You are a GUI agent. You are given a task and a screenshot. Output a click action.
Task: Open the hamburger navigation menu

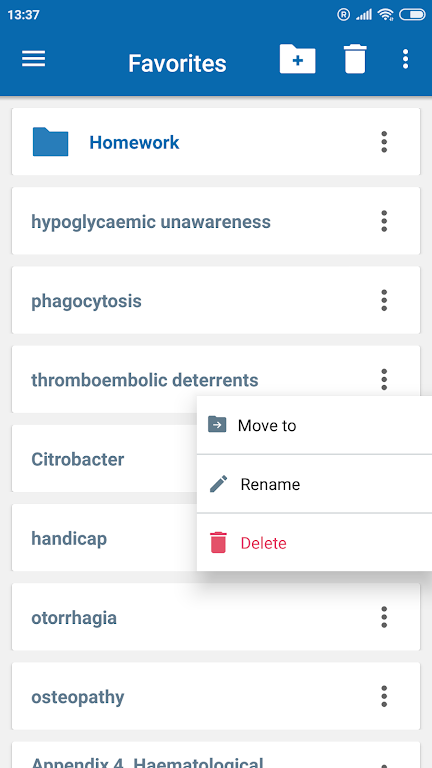pos(34,59)
